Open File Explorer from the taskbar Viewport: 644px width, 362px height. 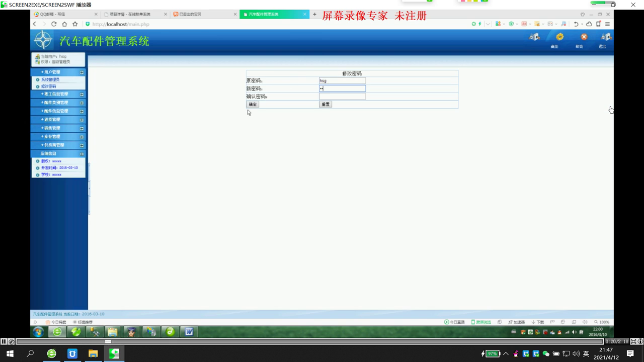click(93, 354)
